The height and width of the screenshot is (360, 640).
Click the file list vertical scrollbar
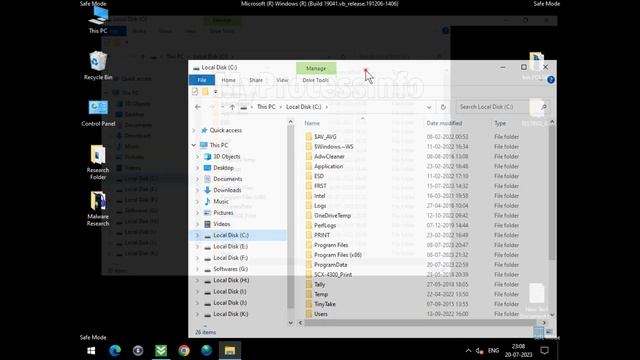click(552, 192)
